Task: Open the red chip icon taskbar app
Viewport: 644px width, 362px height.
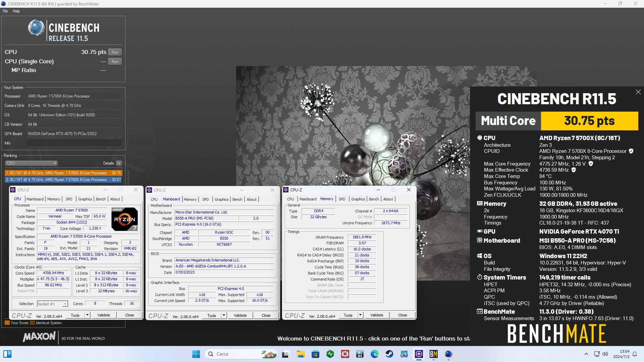Action: tap(345, 354)
